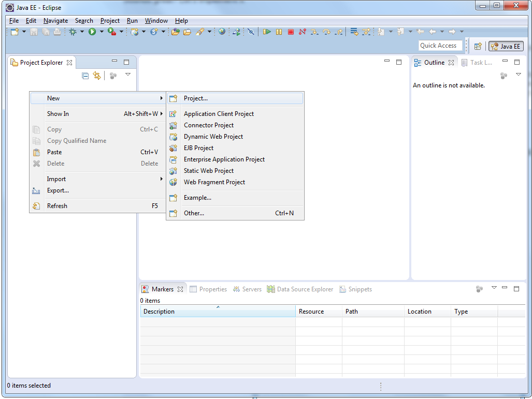Expand the Import submenu
This screenshot has width=532, height=399.
98,179
